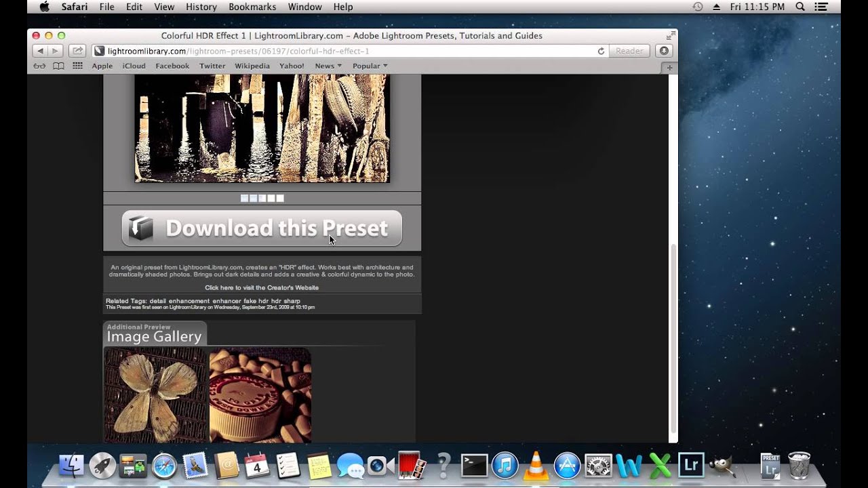Open Time Machine menu bar icon

tap(698, 7)
